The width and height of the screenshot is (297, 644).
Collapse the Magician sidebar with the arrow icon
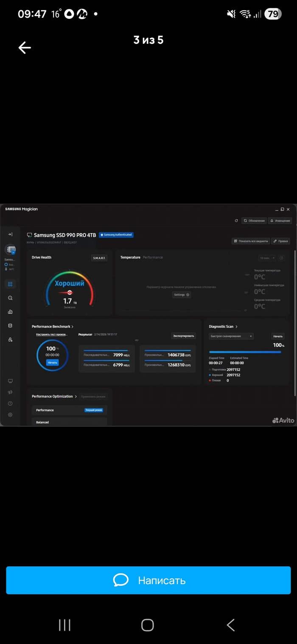point(10,234)
